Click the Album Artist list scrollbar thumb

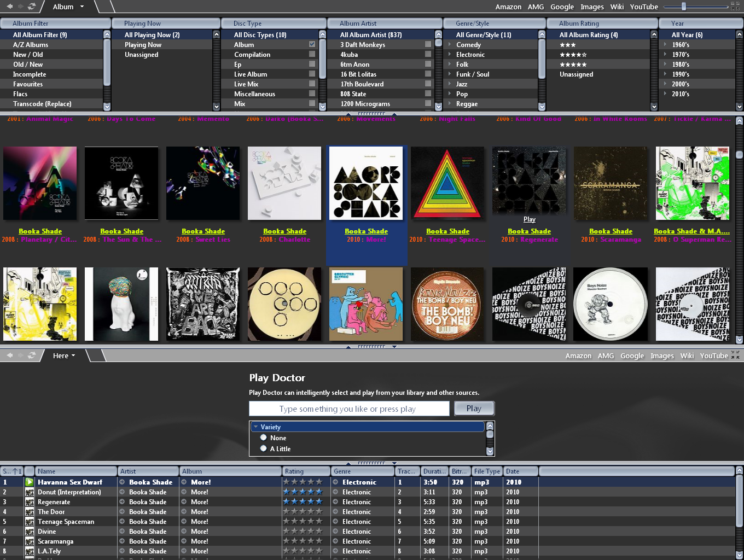coord(438,43)
